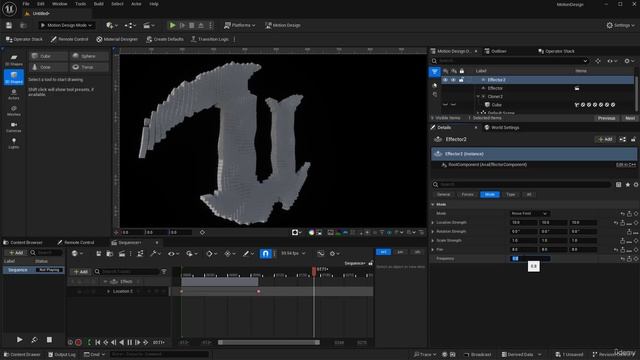Open the Motion Design Mode dropdown
Screen dimensions: 640x360
click(67, 25)
